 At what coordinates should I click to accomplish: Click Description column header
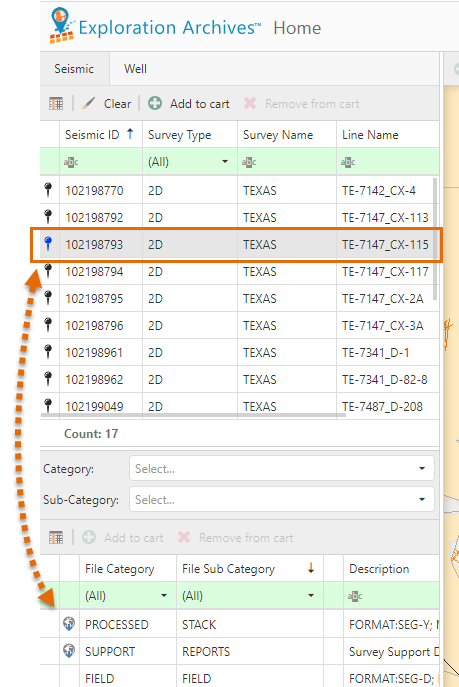(391, 569)
